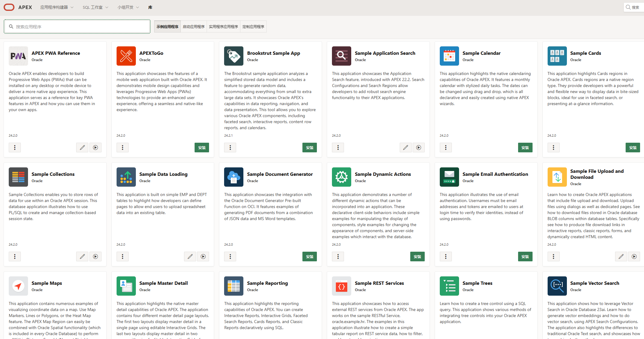Click the Sample REST Services icon

[342, 286]
